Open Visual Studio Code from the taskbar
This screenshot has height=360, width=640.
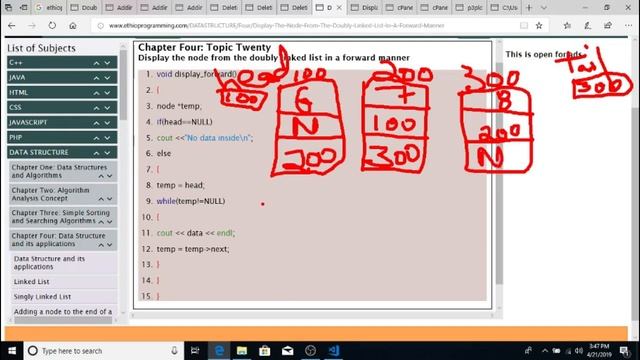333,351
